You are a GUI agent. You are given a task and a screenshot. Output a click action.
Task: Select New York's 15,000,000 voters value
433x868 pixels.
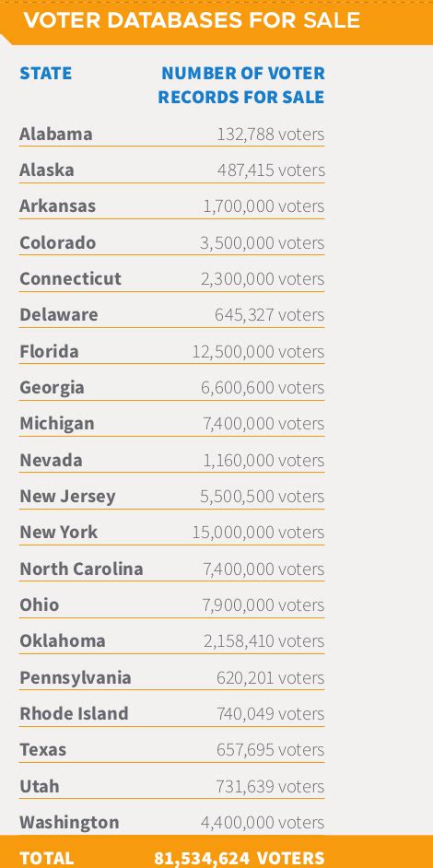(258, 532)
